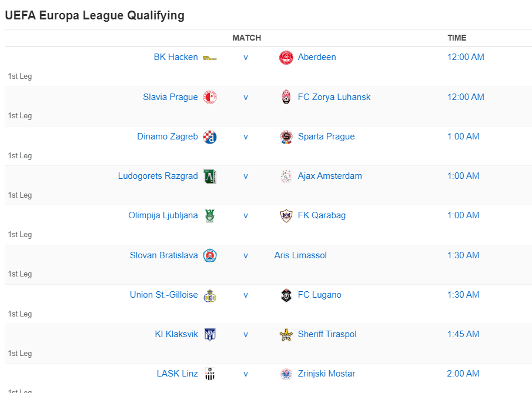Select the FK Qarabag club badge

[x=286, y=215]
